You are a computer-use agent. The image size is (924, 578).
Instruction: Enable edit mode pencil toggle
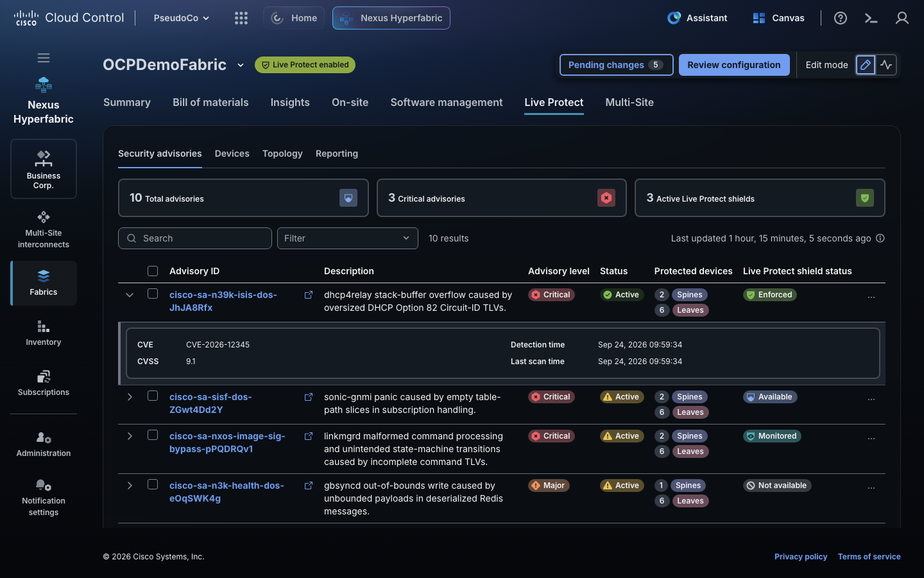pyautogui.click(x=866, y=65)
